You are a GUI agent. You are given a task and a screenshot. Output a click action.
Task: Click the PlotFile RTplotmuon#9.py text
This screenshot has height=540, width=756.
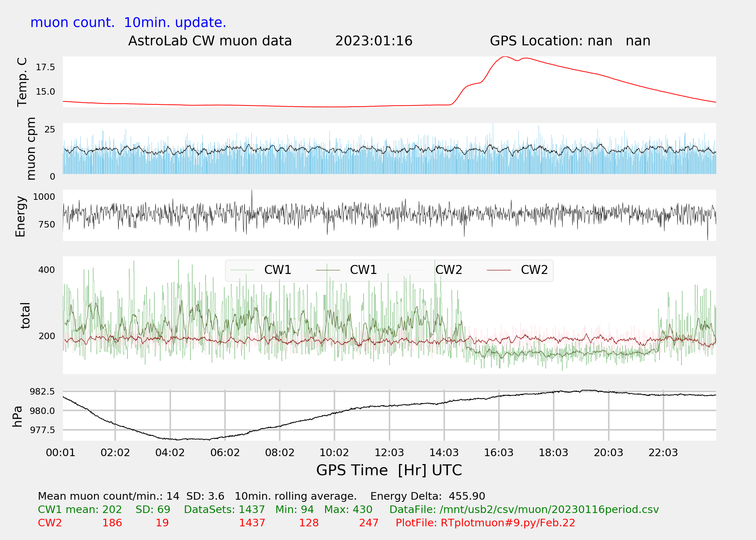[x=485, y=523]
